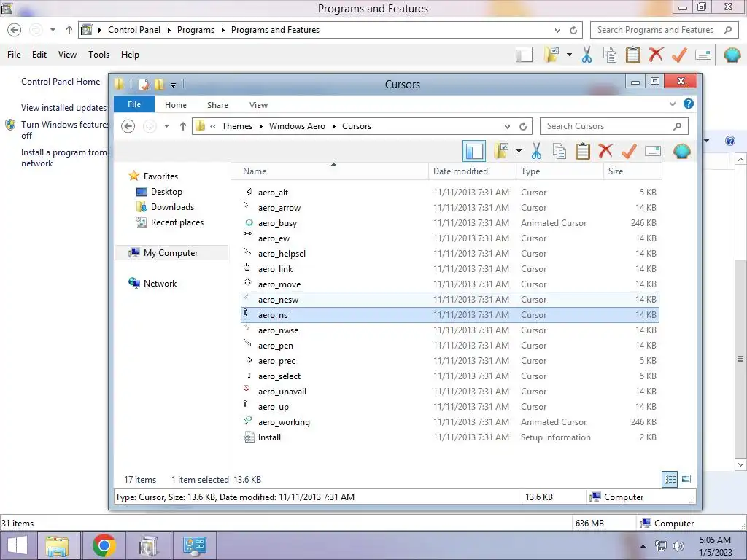Select Desktop under Favorites

click(166, 192)
